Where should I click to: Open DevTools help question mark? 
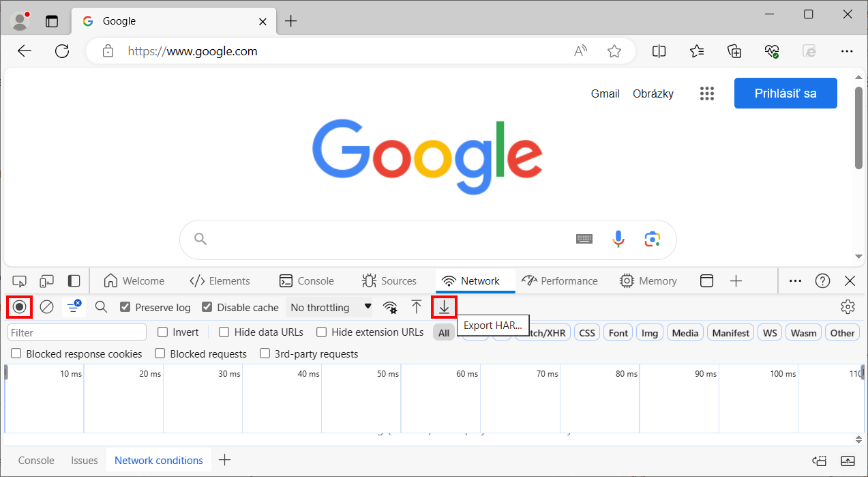823,281
